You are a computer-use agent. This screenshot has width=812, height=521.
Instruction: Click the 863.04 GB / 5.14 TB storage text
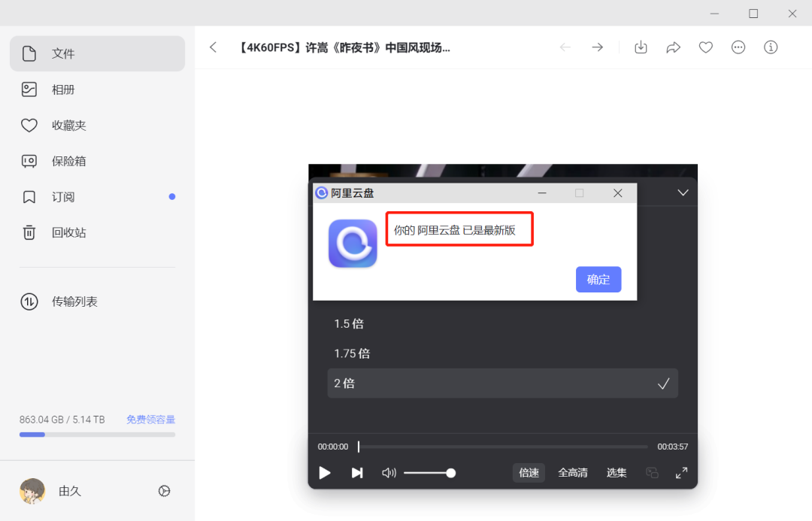[x=62, y=420]
